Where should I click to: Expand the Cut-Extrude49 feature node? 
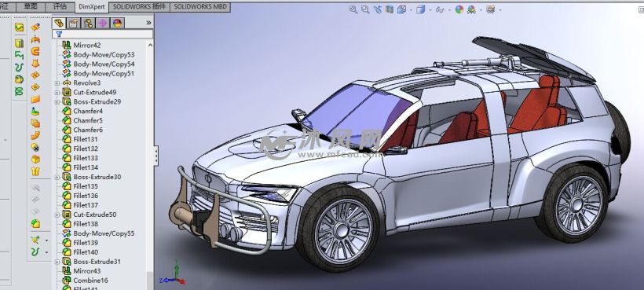pos(57,93)
